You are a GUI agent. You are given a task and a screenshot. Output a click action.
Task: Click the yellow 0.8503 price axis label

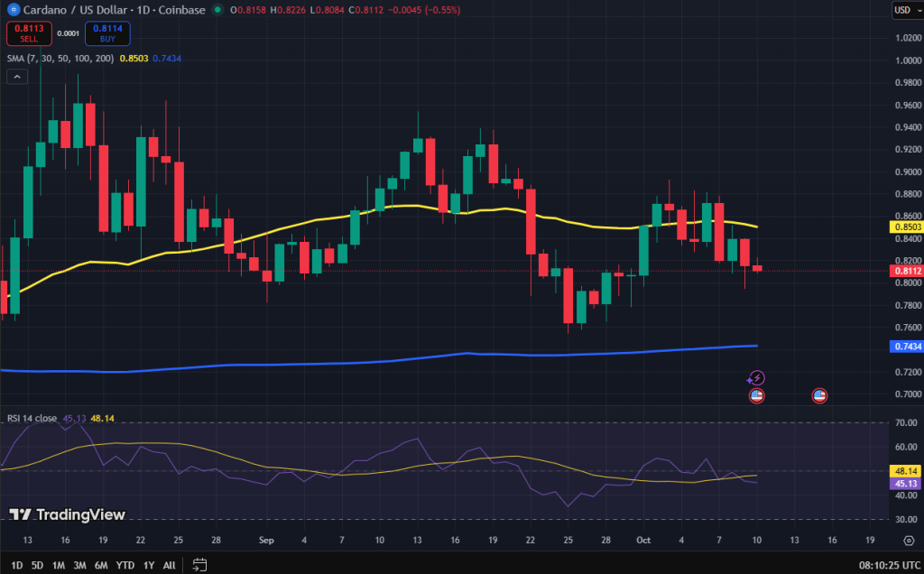[906, 227]
